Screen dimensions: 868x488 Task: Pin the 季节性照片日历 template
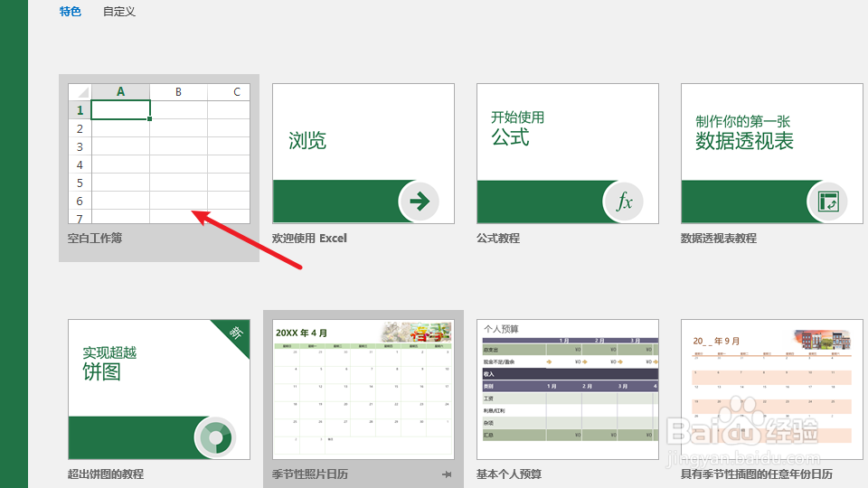coord(448,474)
